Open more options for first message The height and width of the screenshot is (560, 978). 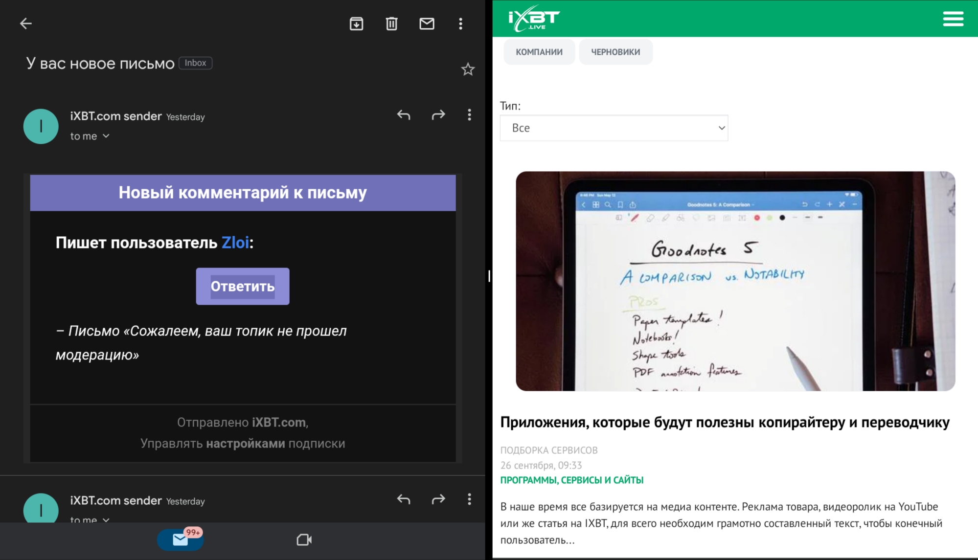pyautogui.click(x=469, y=115)
